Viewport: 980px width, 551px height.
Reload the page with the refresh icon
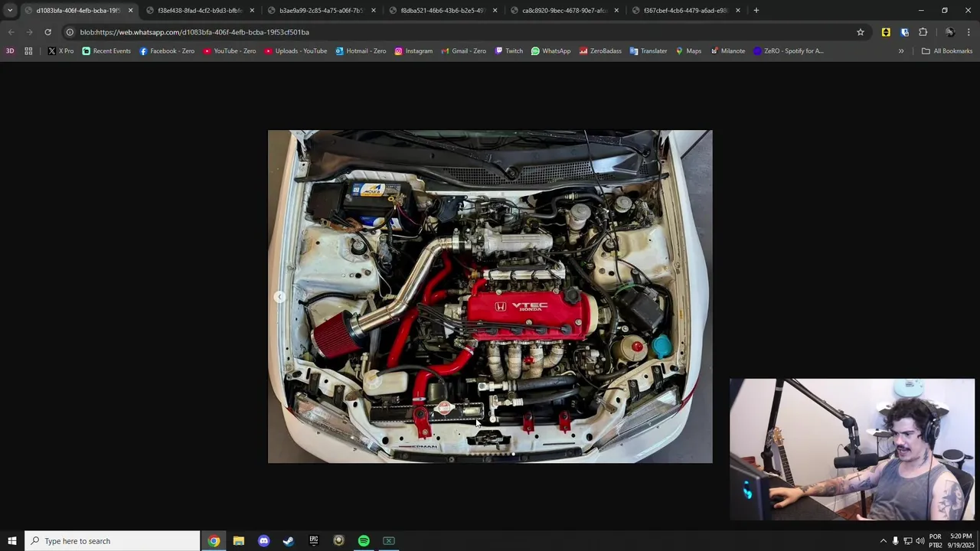[x=47, y=32]
